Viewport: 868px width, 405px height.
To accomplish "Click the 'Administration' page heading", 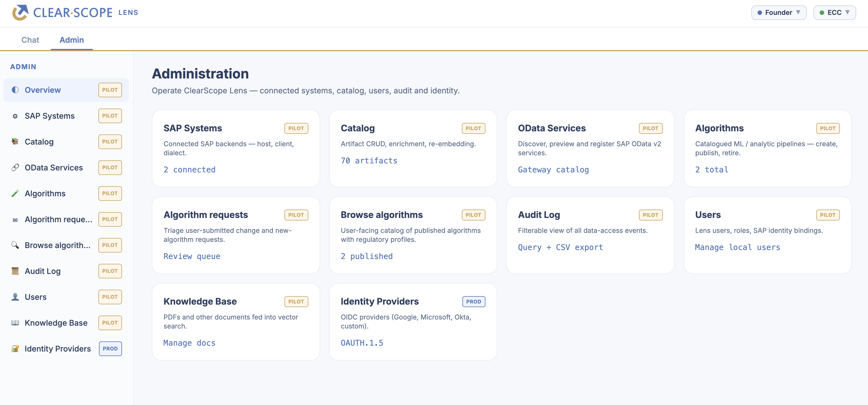I will (200, 74).
